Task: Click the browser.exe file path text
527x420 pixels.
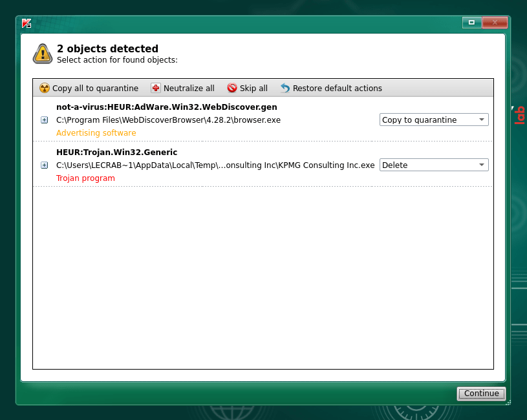Action: [168, 120]
